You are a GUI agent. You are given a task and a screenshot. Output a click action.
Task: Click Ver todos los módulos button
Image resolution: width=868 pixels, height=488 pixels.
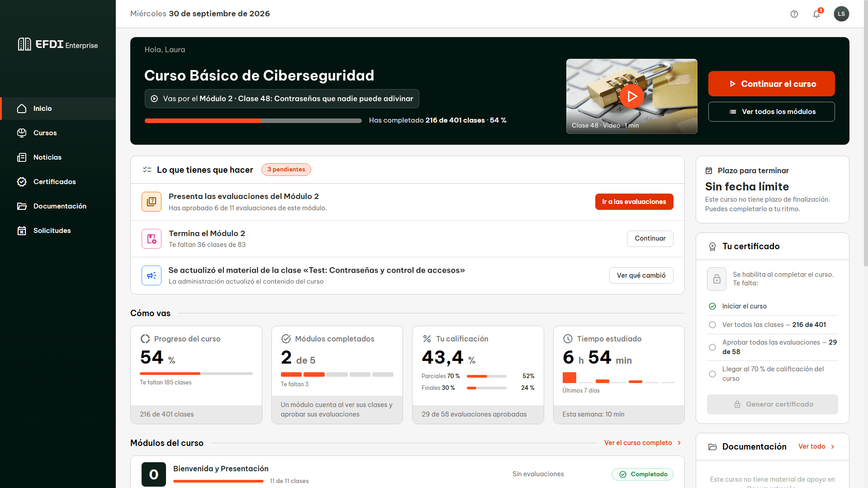(771, 112)
